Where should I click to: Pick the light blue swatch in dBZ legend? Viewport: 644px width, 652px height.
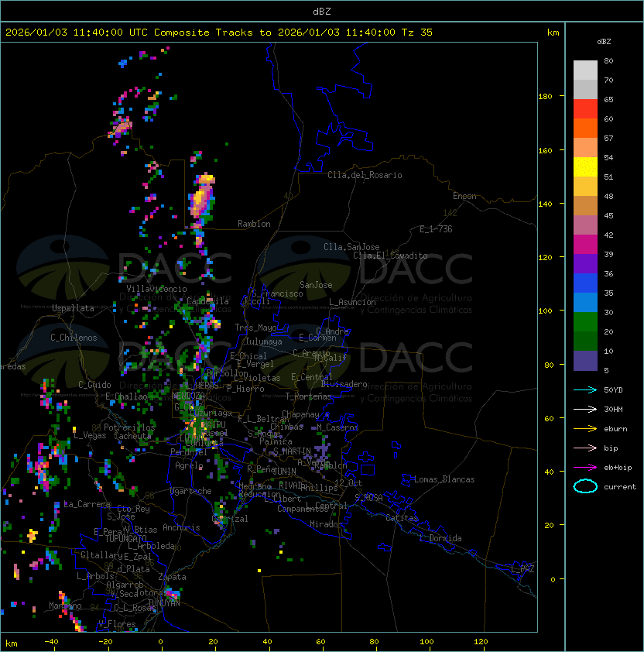tap(585, 302)
